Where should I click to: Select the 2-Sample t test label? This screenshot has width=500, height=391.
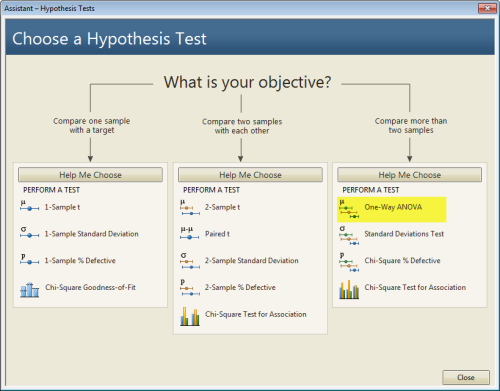click(222, 207)
